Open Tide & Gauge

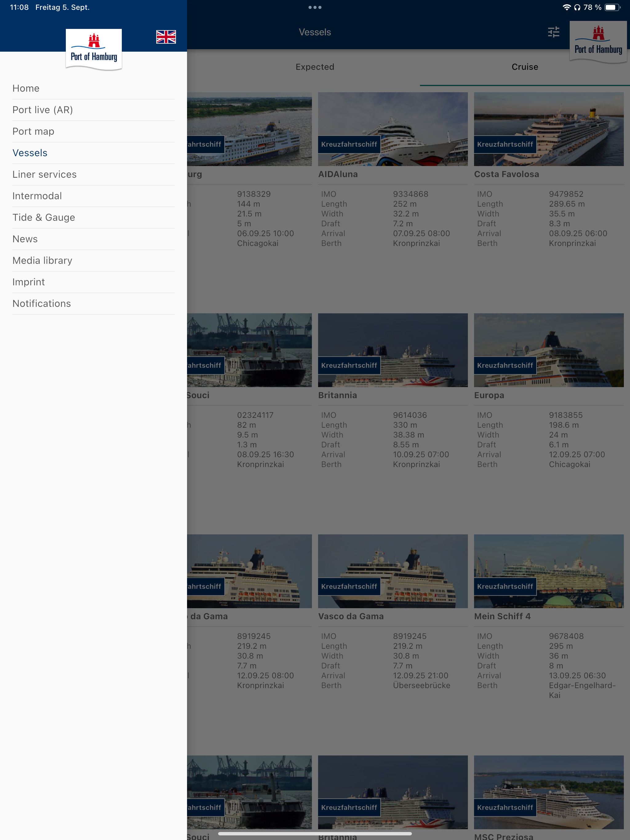pyautogui.click(x=94, y=218)
